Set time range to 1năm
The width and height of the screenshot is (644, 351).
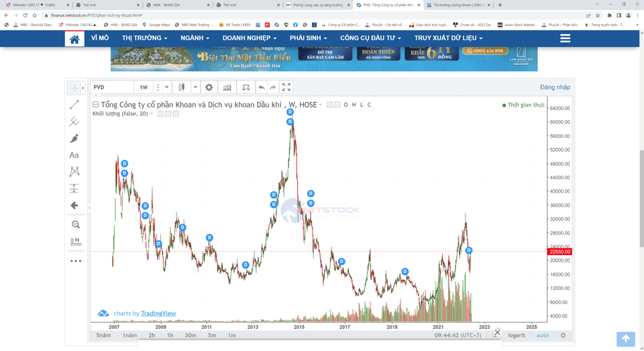click(129, 336)
